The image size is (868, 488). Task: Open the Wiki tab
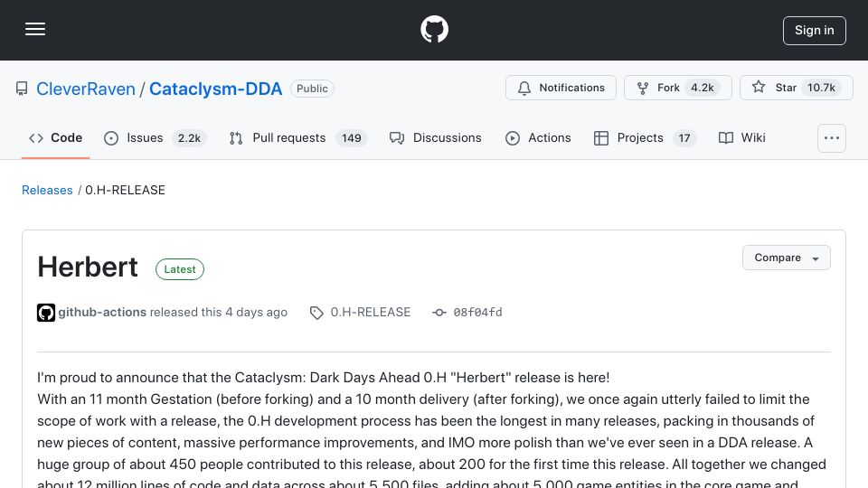tap(741, 137)
